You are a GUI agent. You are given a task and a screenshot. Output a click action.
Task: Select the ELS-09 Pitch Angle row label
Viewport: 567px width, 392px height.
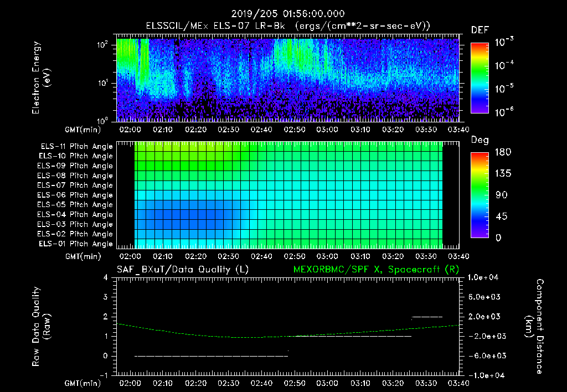75,166
